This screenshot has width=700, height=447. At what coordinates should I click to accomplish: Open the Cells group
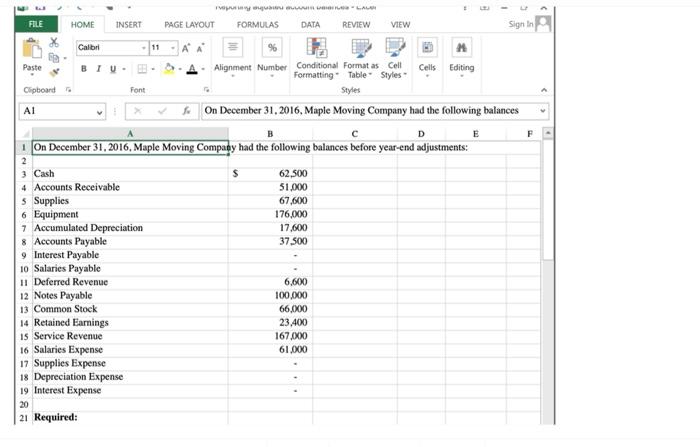427,58
